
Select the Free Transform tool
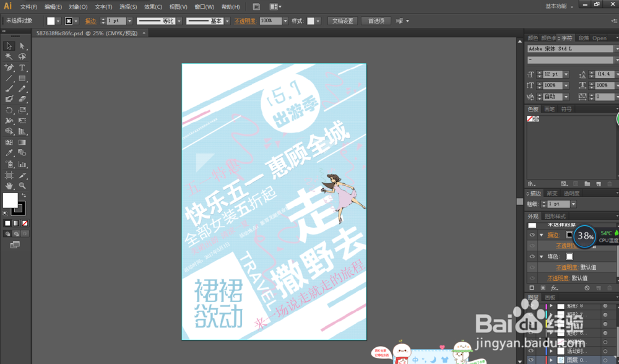click(22, 121)
